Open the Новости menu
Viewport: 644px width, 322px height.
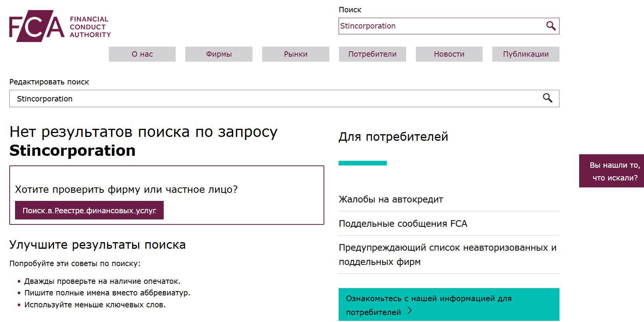(x=449, y=54)
